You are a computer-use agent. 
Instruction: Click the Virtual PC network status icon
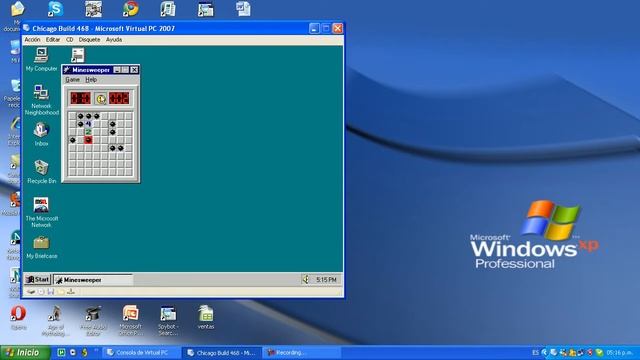point(71,291)
